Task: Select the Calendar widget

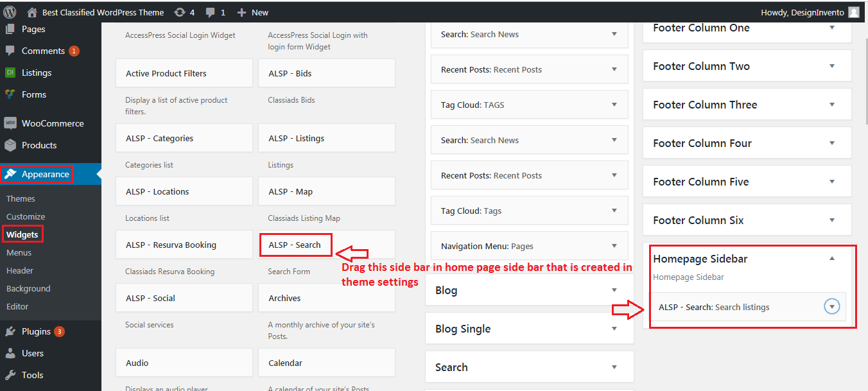Action: (x=327, y=363)
